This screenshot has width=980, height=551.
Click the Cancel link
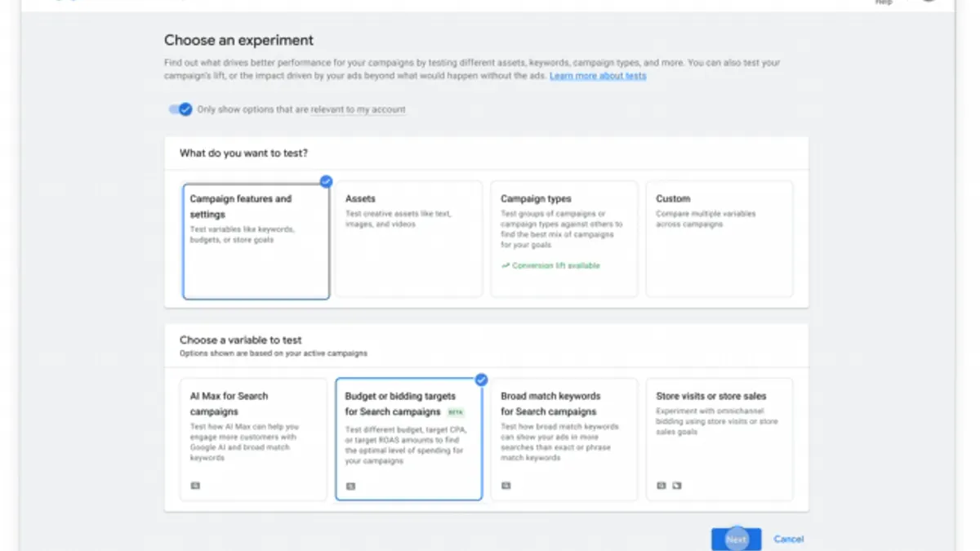tap(789, 539)
